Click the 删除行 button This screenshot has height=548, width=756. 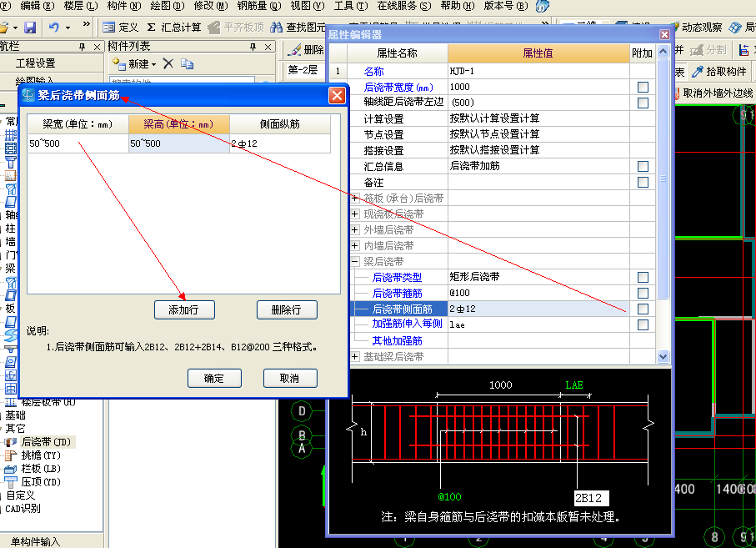click(x=287, y=309)
